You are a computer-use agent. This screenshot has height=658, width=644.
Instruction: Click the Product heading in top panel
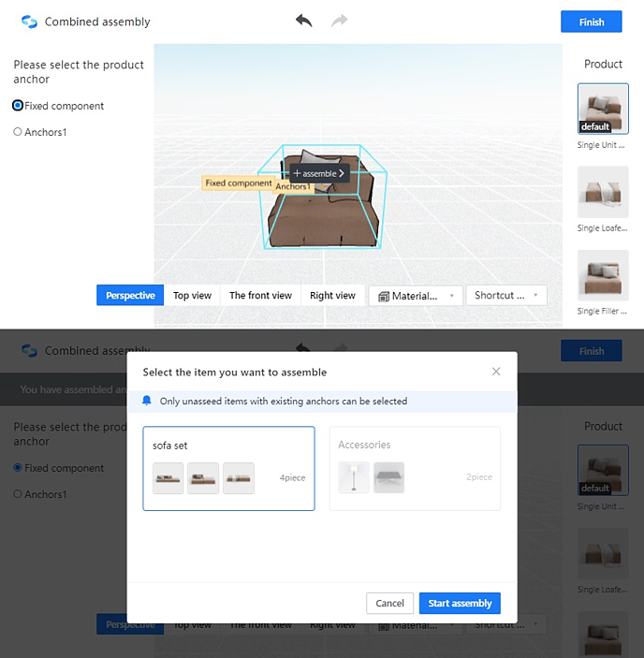(603, 65)
